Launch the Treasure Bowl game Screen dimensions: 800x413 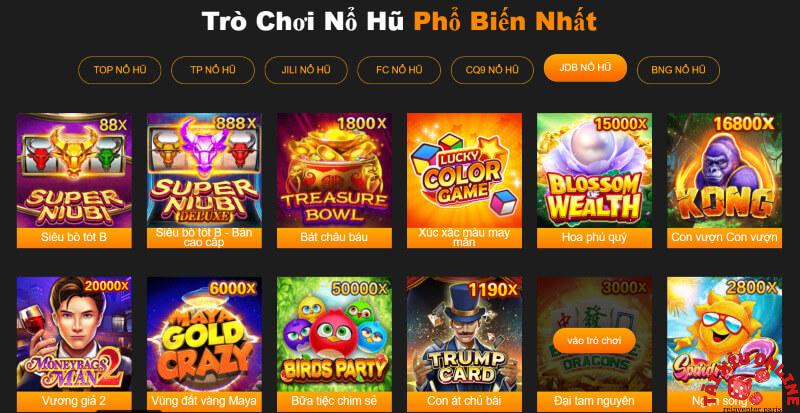(334, 171)
